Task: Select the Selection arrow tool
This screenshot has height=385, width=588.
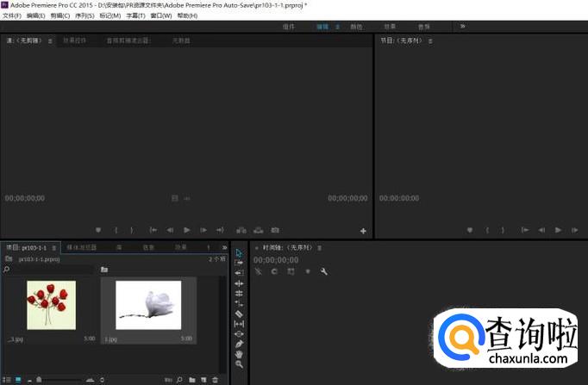Action: pyautogui.click(x=239, y=252)
